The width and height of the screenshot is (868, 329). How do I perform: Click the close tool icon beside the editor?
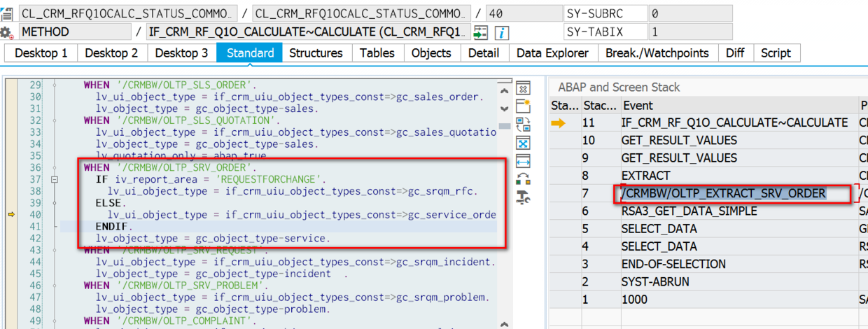click(x=523, y=88)
